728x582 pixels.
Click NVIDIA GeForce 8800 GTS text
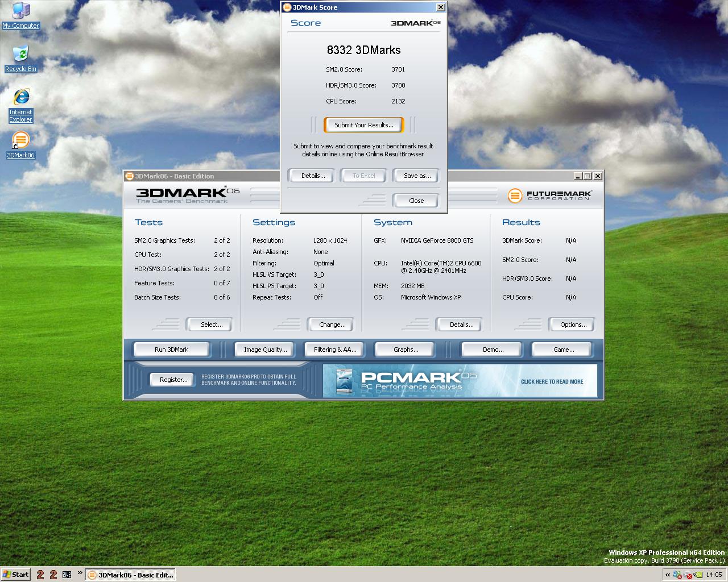coord(437,240)
